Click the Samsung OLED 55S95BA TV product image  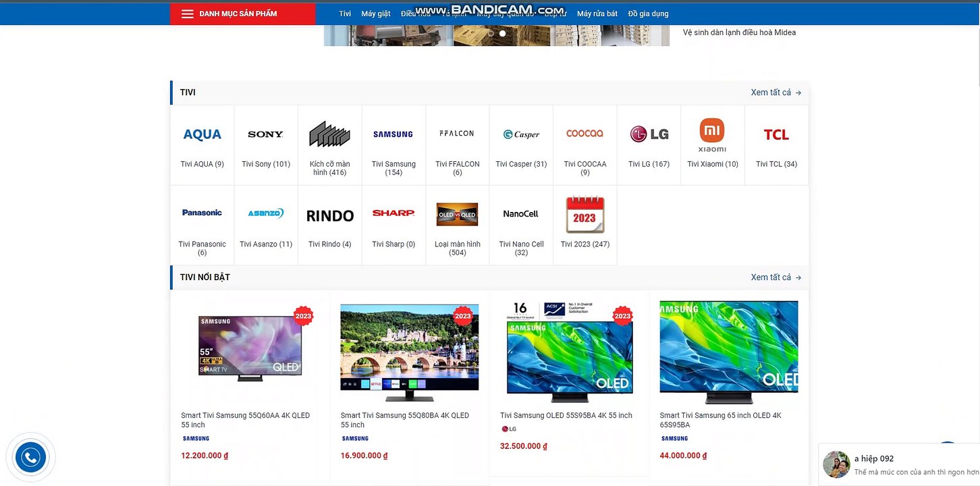pos(570,352)
